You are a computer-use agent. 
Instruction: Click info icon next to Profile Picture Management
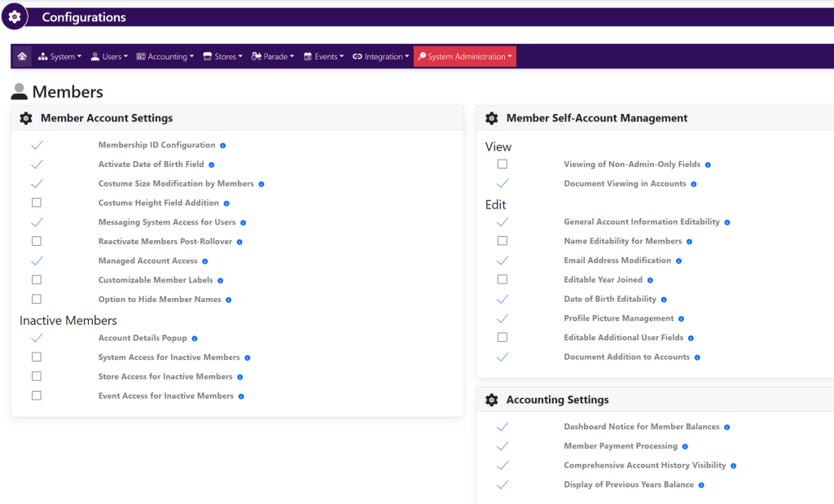tap(682, 319)
